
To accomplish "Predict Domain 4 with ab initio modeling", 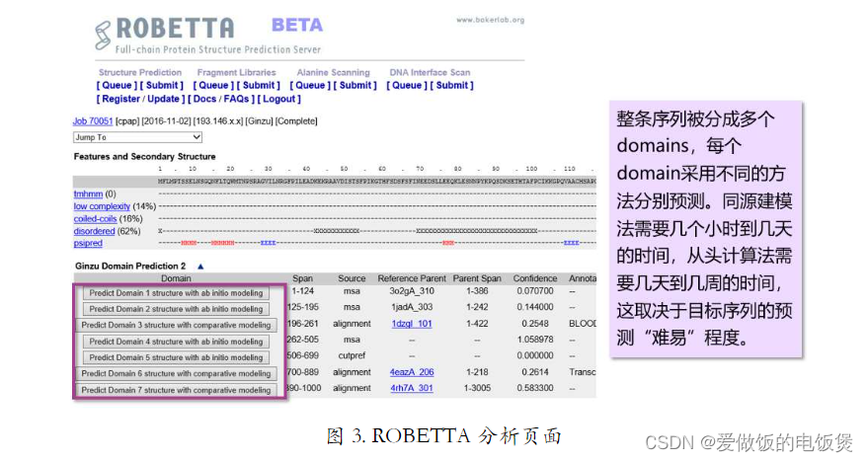I will [x=176, y=342].
